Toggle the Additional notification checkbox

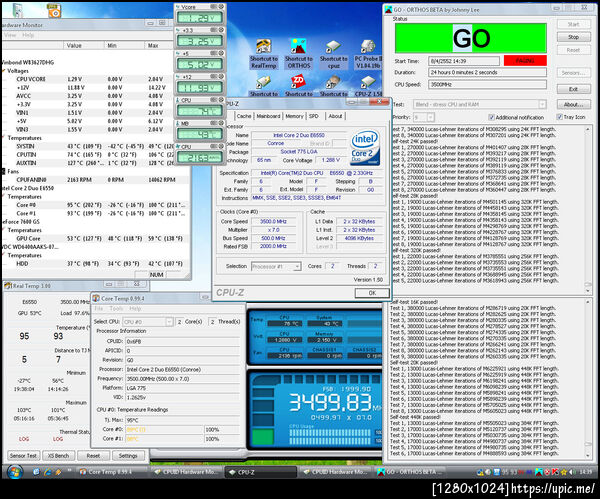click(x=492, y=117)
